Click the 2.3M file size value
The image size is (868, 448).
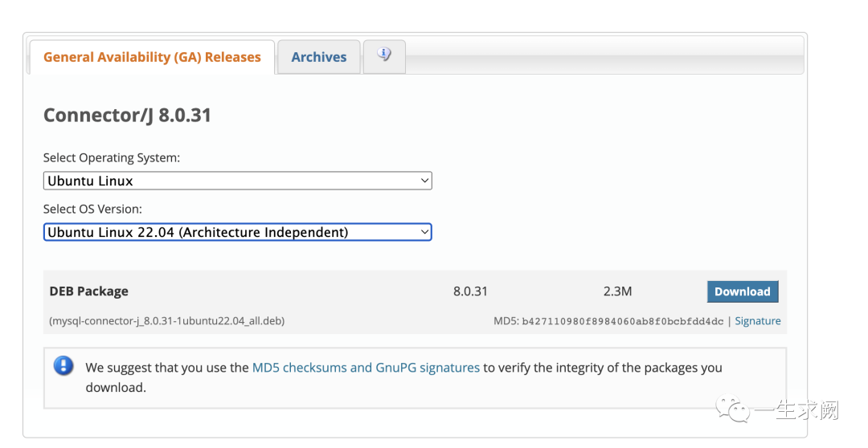617,291
